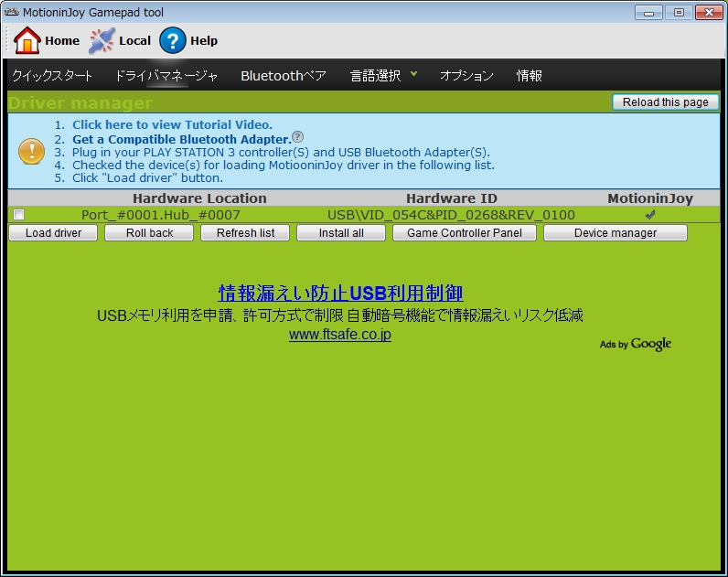This screenshot has width=728, height=577.
Task: Visit the www.ftsafe.co.jp link
Action: point(340,335)
